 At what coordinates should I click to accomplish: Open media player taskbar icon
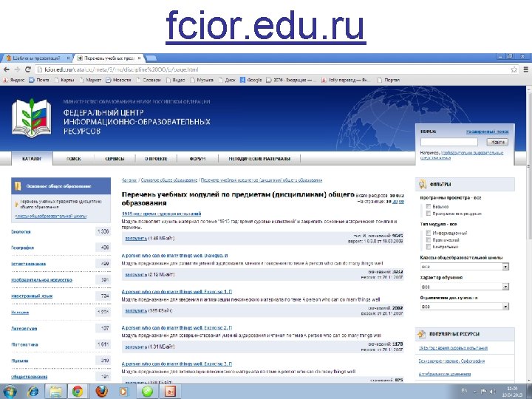[124, 392]
